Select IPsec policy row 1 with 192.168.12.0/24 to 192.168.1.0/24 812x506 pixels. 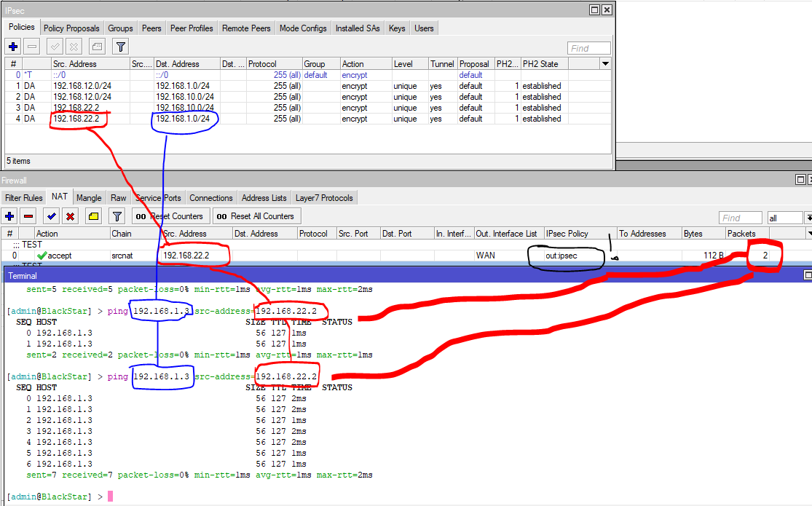pyautogui.click(x=309, y=86)
